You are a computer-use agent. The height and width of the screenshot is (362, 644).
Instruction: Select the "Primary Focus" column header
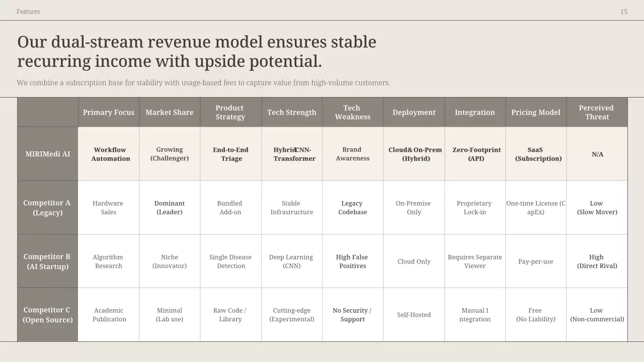point(109,112)
